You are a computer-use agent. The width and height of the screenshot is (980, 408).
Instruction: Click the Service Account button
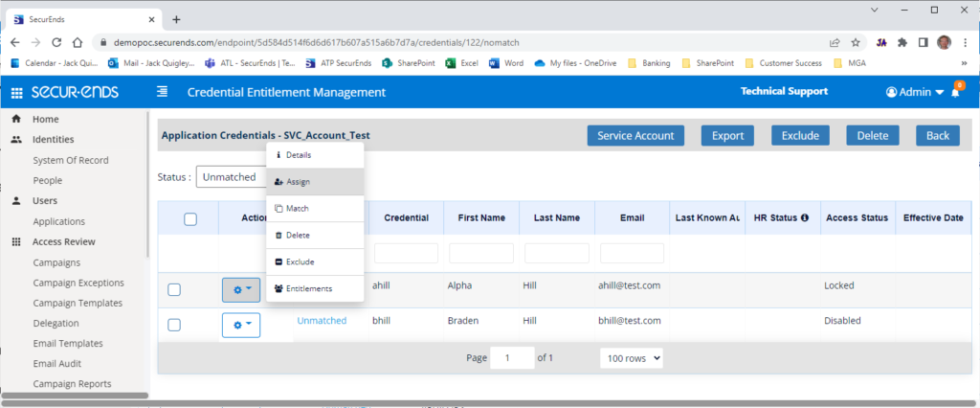point(635,136)
